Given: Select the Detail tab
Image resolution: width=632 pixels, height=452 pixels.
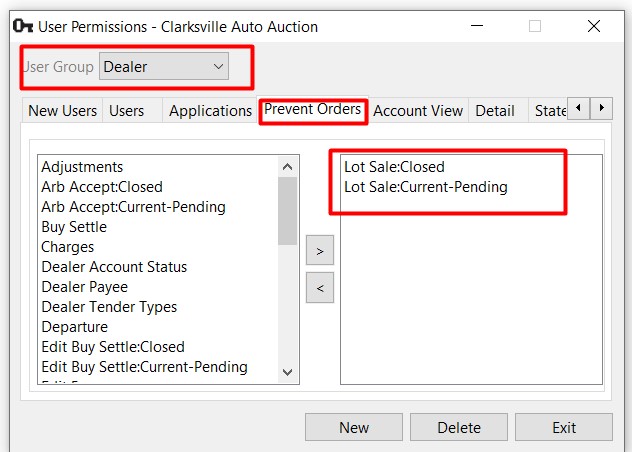Looking at the screenshot, I should coord(495,111).
